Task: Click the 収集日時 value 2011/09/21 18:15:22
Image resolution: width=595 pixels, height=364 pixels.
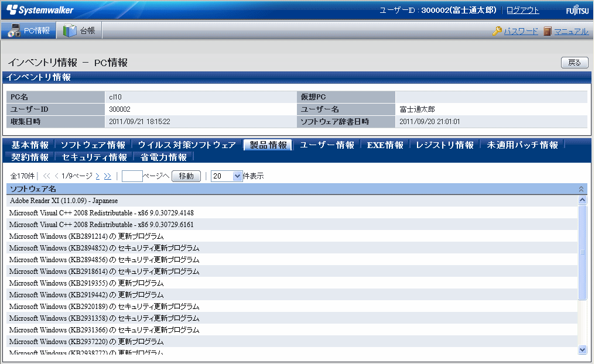Action: [139, 122]
